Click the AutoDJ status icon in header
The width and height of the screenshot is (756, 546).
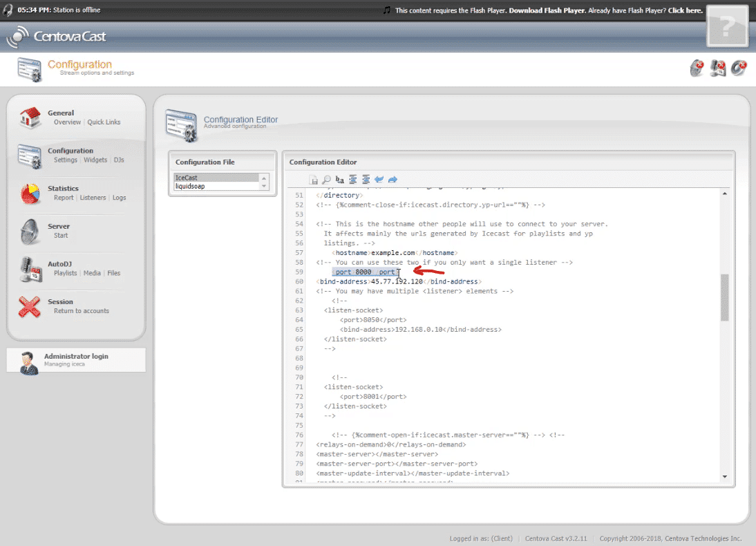coord(718,68)
